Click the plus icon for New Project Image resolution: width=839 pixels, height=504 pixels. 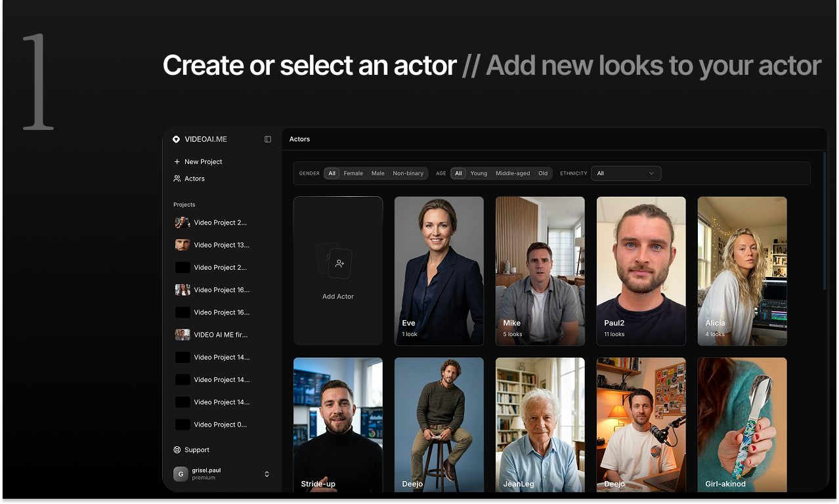coord(177,161)
